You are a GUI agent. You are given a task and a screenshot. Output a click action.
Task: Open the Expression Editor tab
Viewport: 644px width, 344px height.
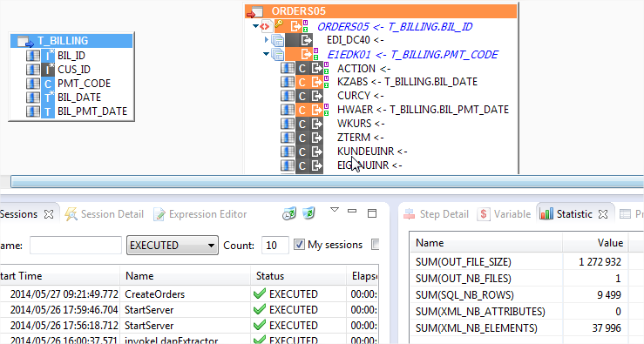point(200,214)
